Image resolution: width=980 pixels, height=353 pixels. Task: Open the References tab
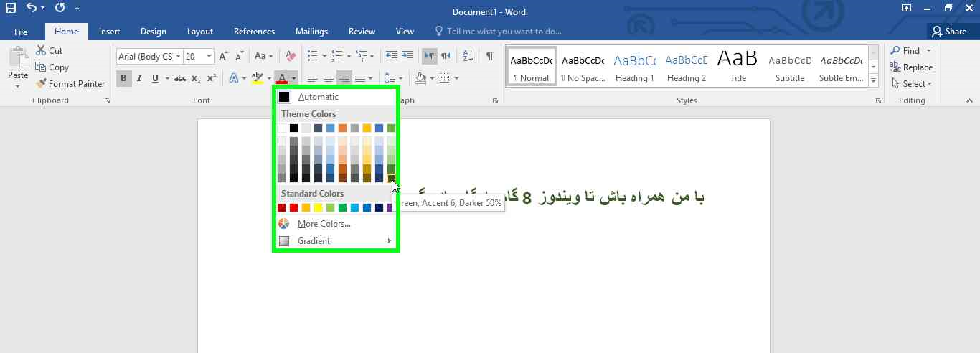tap(254, 32)
